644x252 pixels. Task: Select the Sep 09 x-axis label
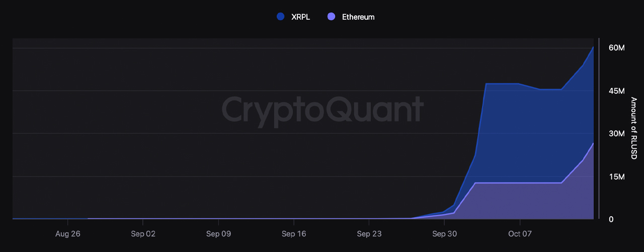point(219,234)
